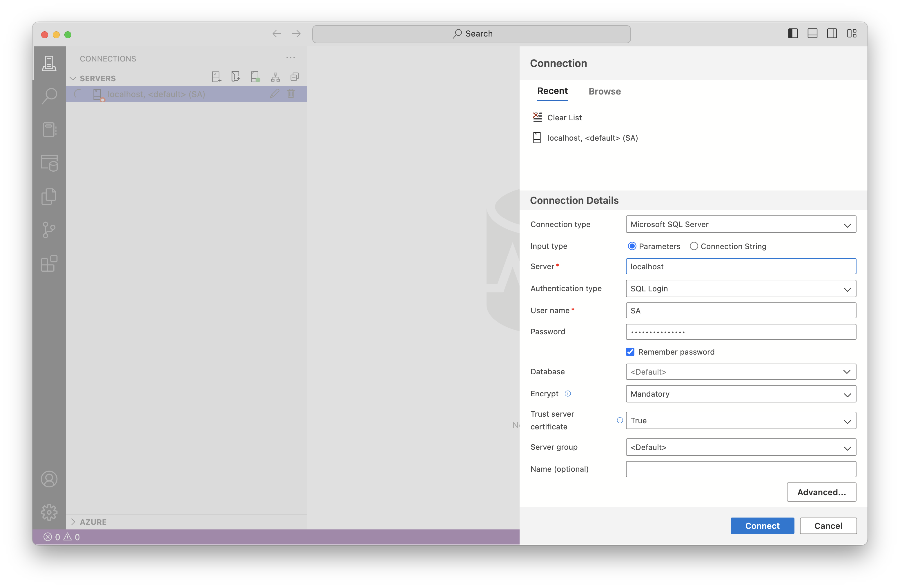The height and width of the screenshot is (588, 900).
Task: Toggle secondary side bar layout icon
Action: [x=832, y=34]
